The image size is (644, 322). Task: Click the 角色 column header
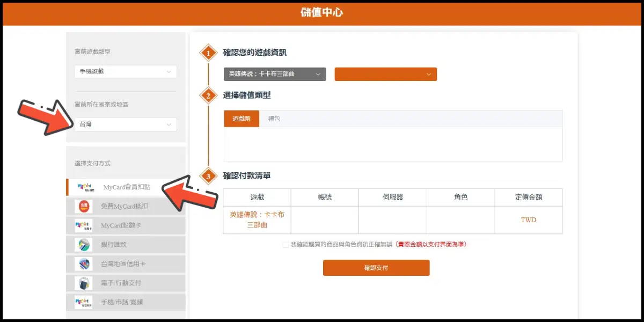[x=461, y=197]
